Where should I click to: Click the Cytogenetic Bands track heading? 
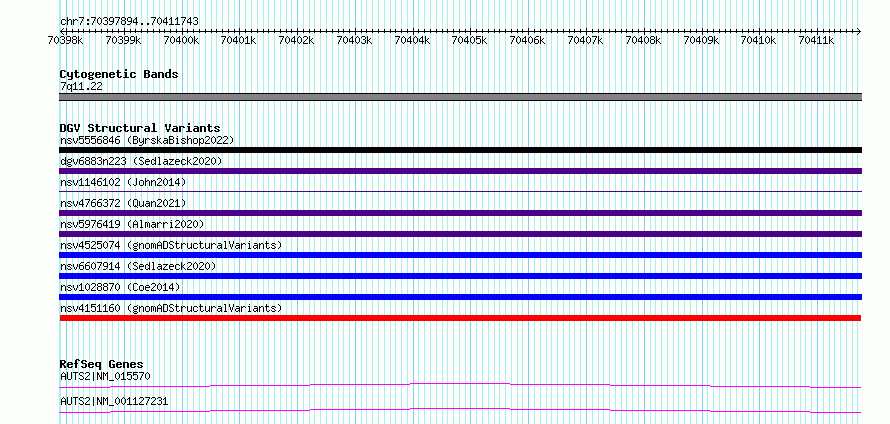click(119, 74)
